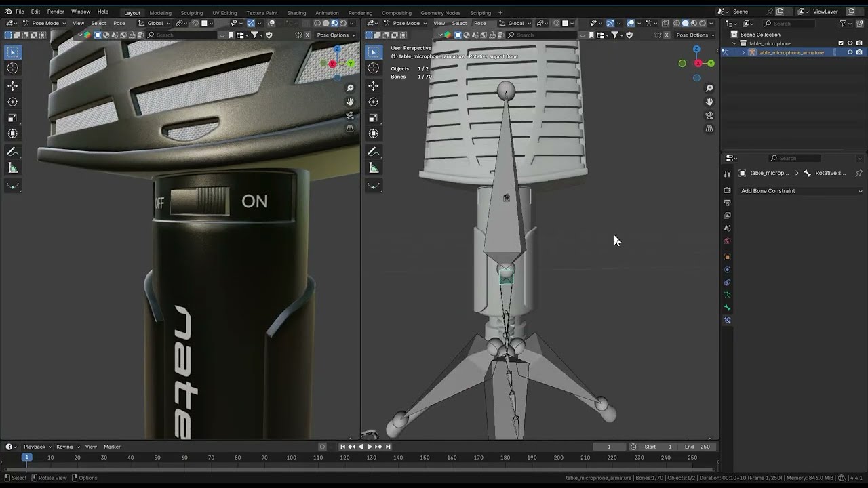Open Pose menu in right viewport header
This screenshot has height=488, width=868.
(479, 23)
